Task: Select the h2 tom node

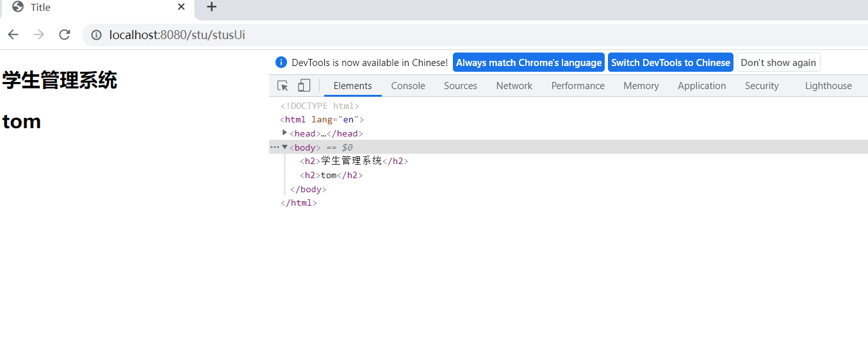Action: (331, 175)
